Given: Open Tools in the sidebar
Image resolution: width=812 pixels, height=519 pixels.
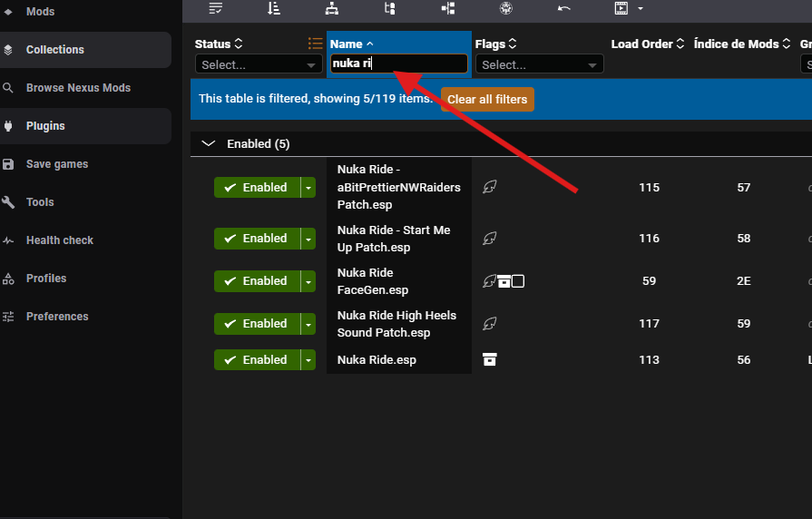Looking at the screenshot, I should click(85, 202).
